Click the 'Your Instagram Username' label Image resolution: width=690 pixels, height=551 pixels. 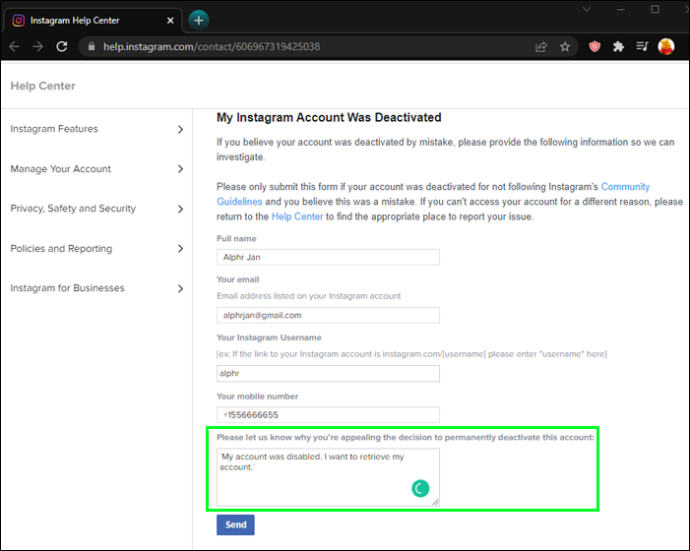tap(269, 338)
